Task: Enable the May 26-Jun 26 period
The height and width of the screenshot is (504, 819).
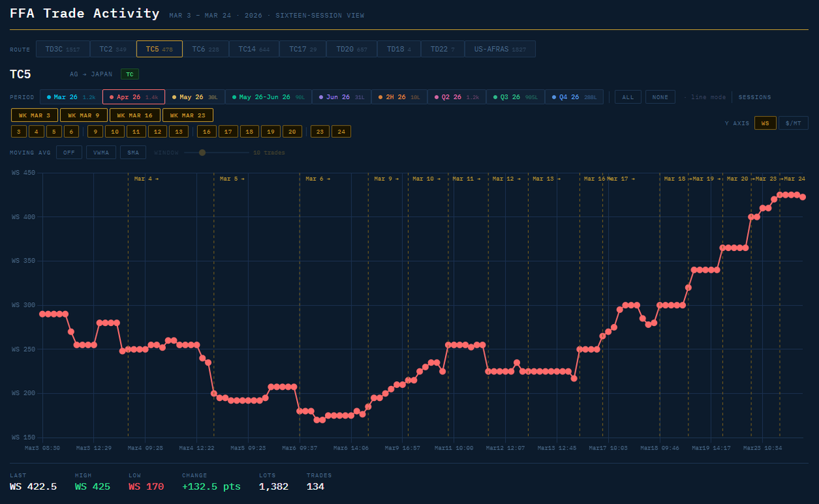Action: click(268, 98)
